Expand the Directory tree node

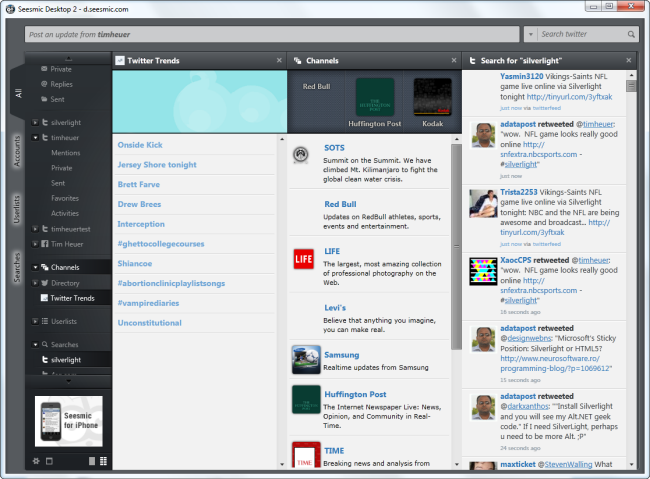(x=35, y=283)
